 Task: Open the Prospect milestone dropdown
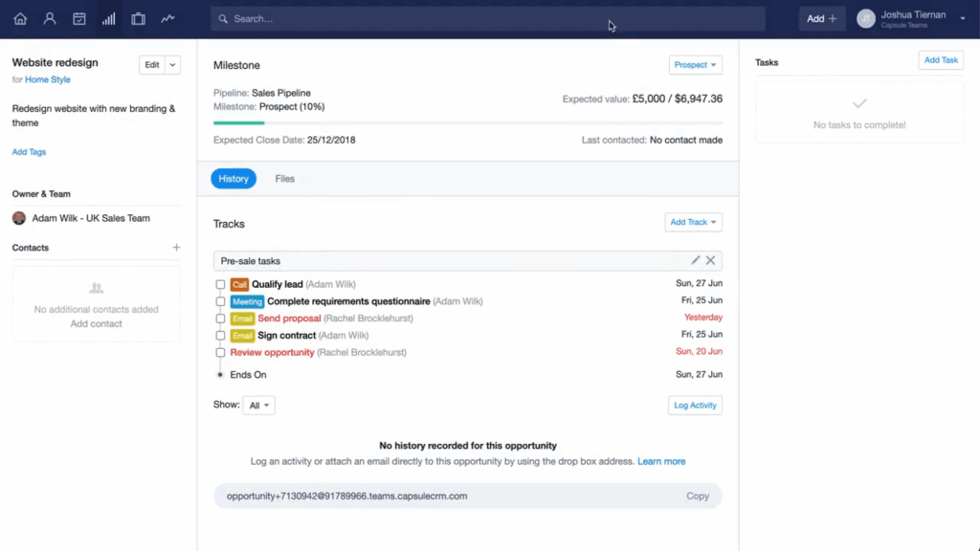(695, 65)
